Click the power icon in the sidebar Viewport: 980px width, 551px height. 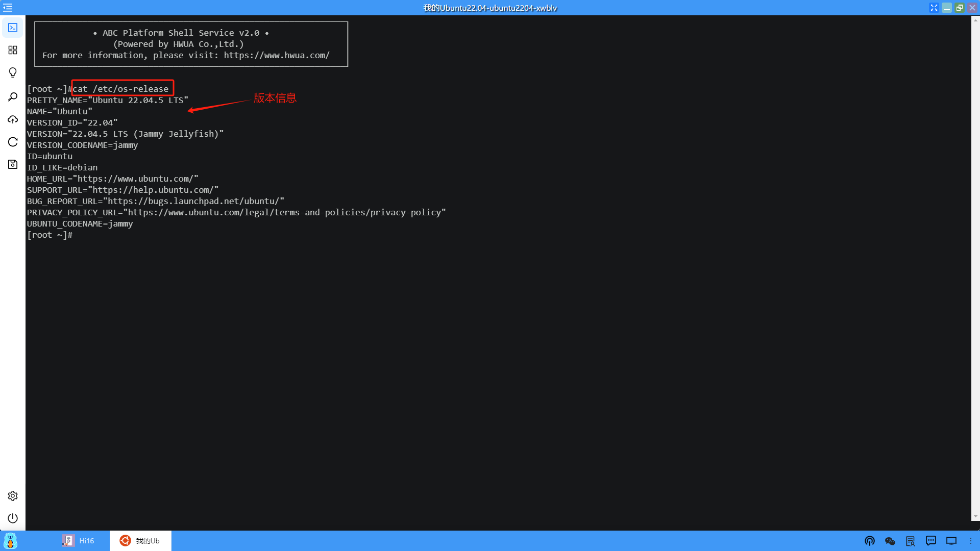tap(13, 518)
